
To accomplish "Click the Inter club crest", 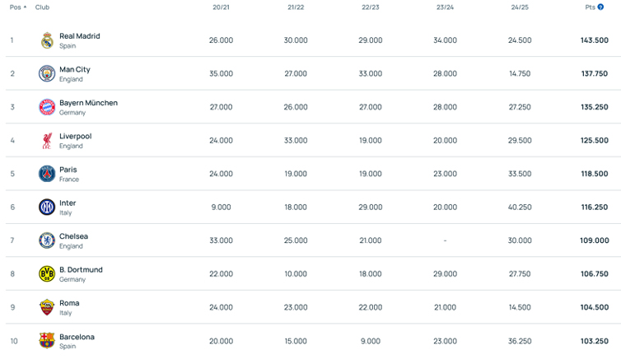I will tap(47, 208).
